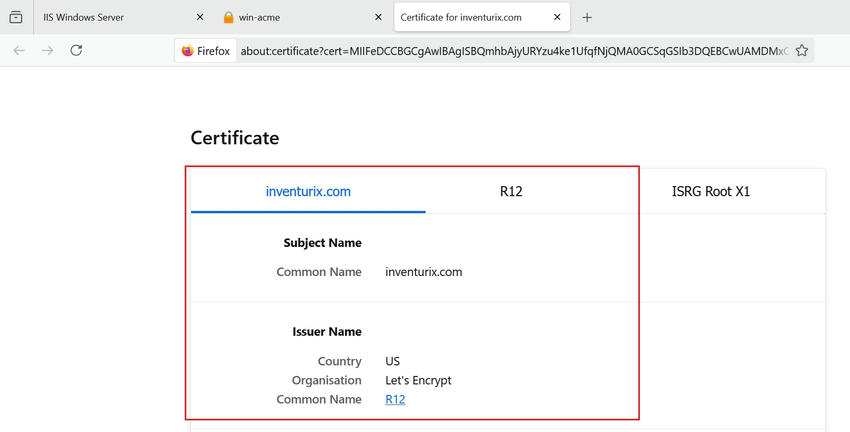Close the Certificate for inventurix.com tab

coord(557,17)
